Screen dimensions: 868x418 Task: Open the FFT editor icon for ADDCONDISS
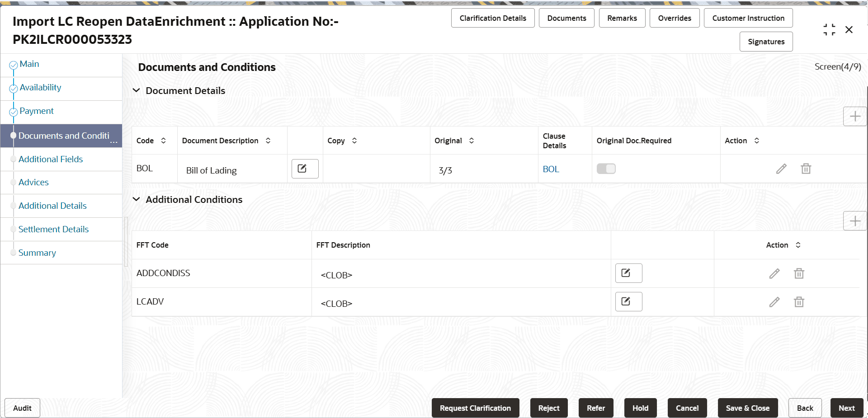628,273
